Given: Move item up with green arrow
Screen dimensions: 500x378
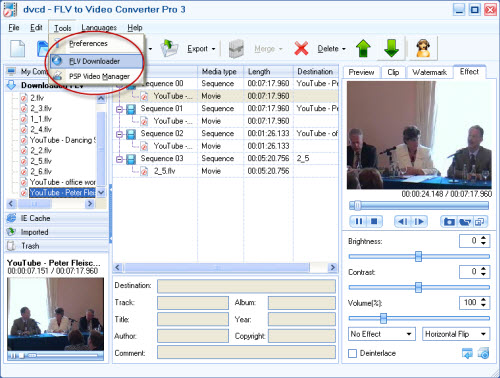Looking at the screenshot, I should 363,49.
